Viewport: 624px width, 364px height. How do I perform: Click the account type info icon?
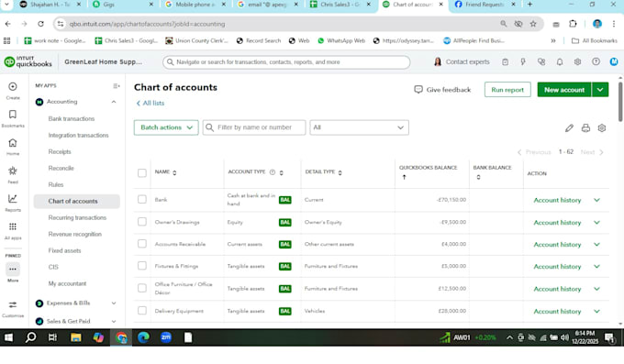click(x=273, y=172)
